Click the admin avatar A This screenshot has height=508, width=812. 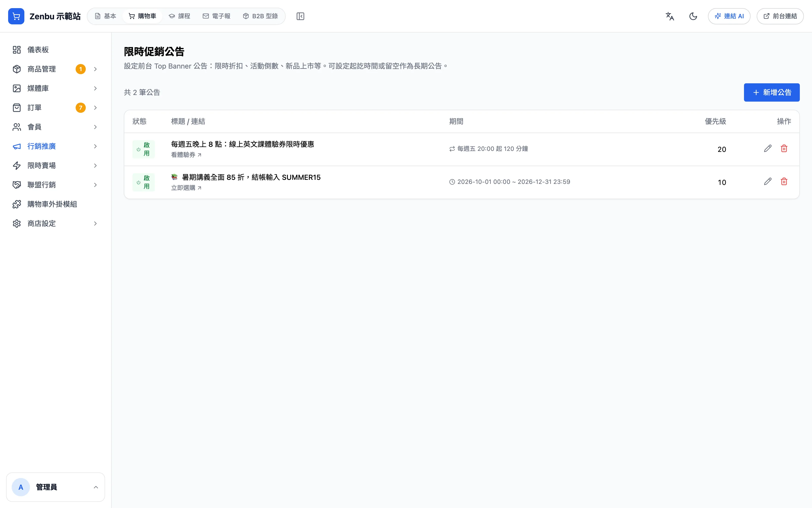tap(21, 487)
